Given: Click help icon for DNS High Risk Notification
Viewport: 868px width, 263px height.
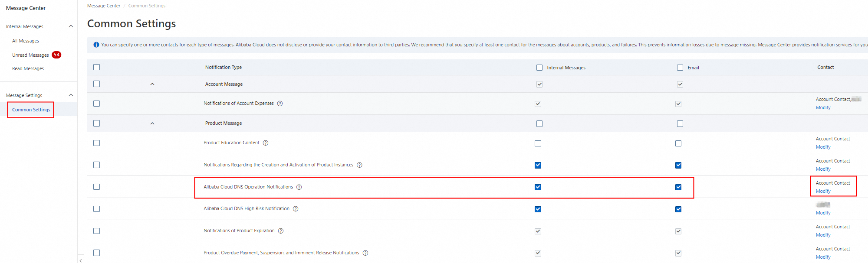Looking at the screenshot, I should 296,209.
